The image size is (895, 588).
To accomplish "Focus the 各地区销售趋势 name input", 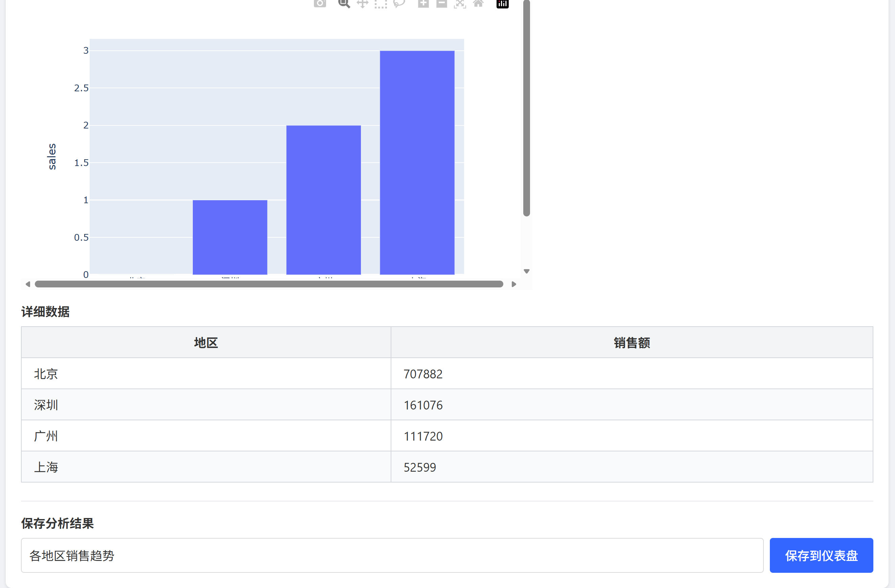I will coord(392,555).
